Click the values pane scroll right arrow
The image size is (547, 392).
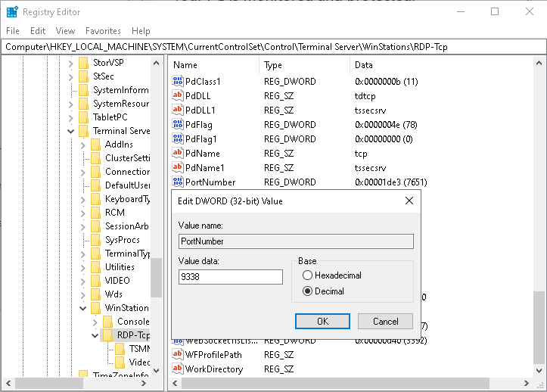pyautogui.click(x=527, y=383)
